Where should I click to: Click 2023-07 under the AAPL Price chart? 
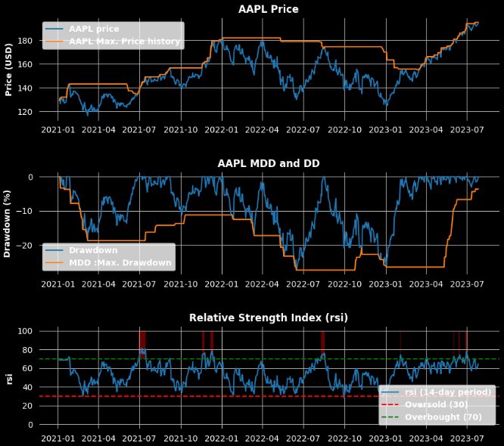[x=467, y=130]
